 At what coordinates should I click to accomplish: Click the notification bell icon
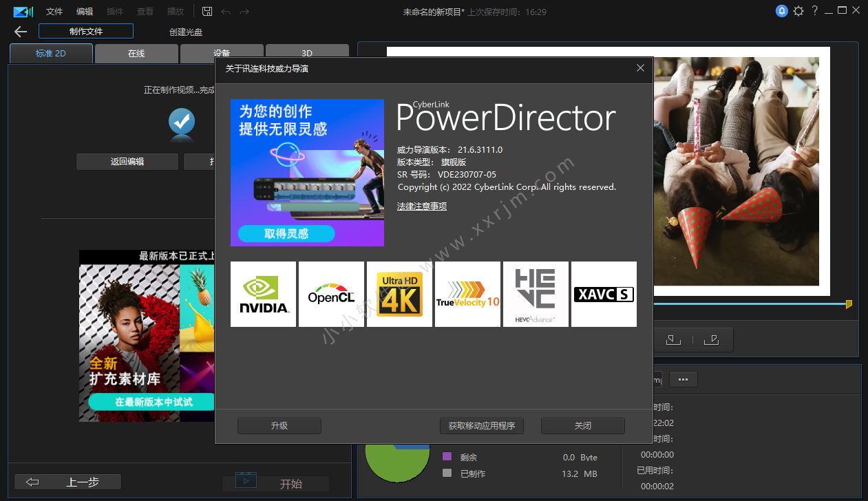pyautogui.click(x=781, y=11)
